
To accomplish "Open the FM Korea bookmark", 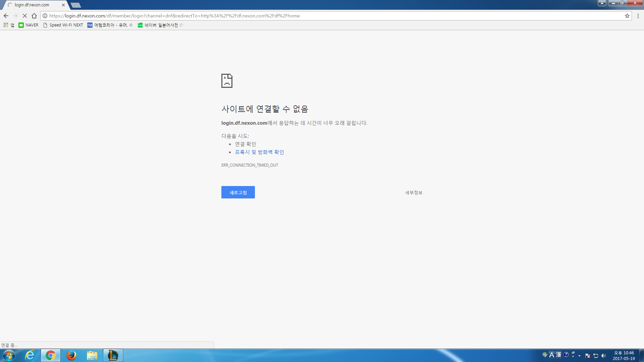I will click(110, 25).
